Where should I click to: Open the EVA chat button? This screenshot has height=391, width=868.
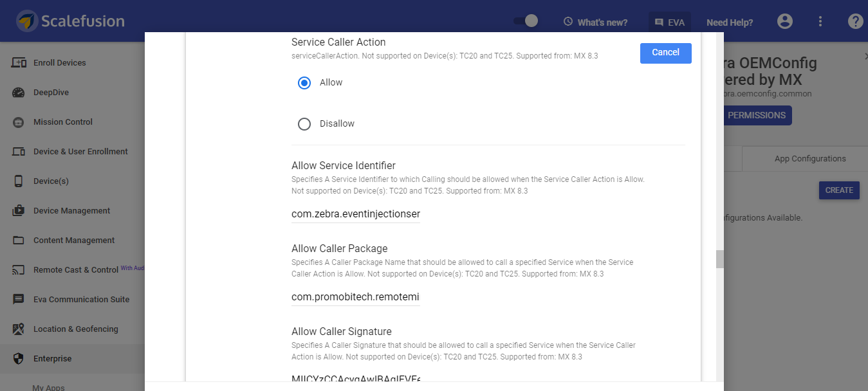click(x=670, y=22)
